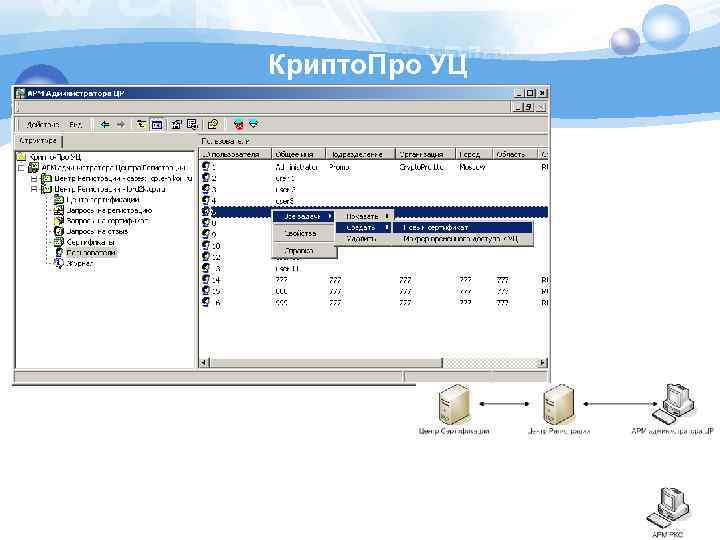Click the Export List toolbar icon
Image resolution: width=720 pixels, height=540 pixels.
point(192,124)
